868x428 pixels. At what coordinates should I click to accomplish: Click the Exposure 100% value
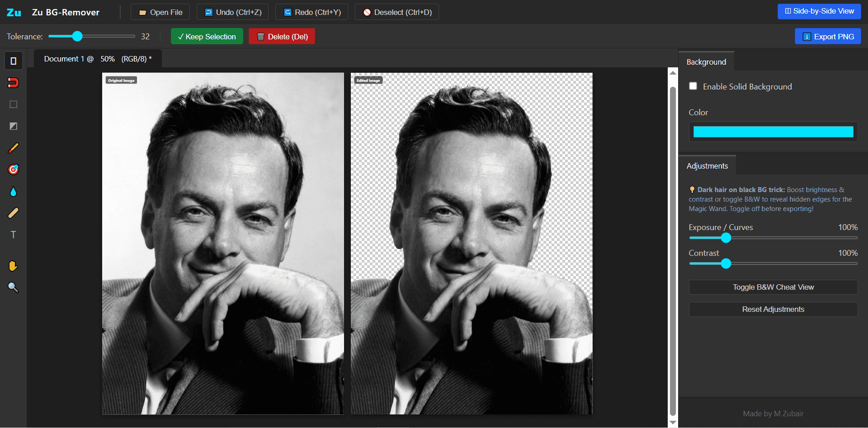(x=848, y=227)
